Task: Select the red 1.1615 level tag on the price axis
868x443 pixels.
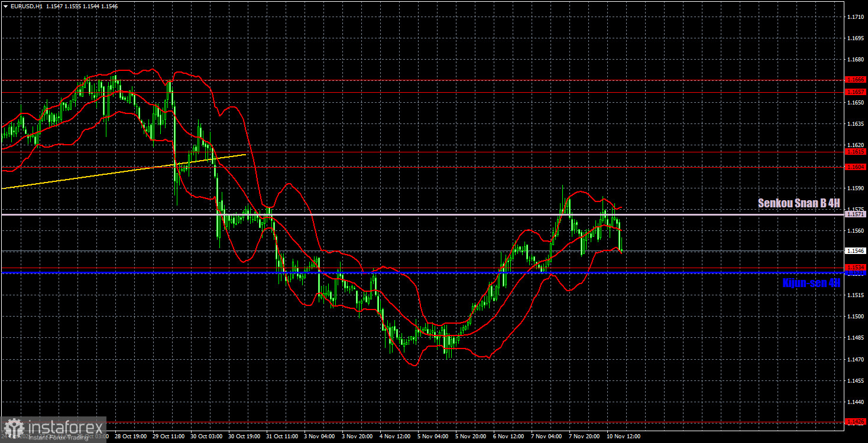Action: click(x=856, y=152)
